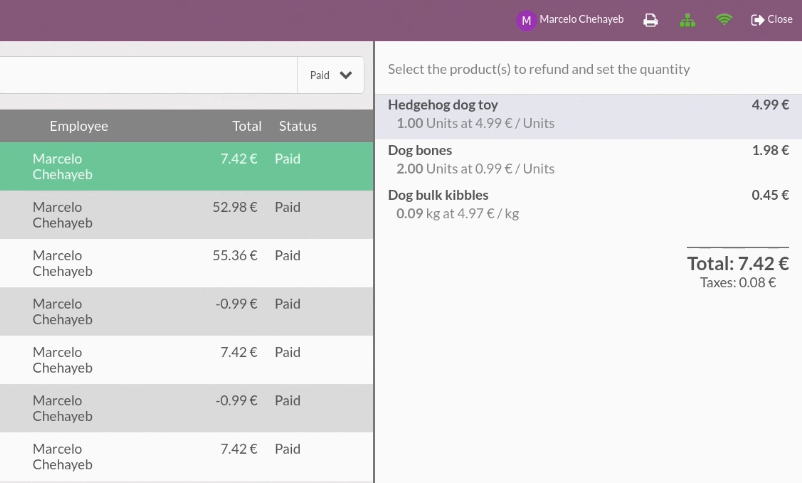Click the chevron arrow beside Paid

pyautogui.click(x=346, y=75)
